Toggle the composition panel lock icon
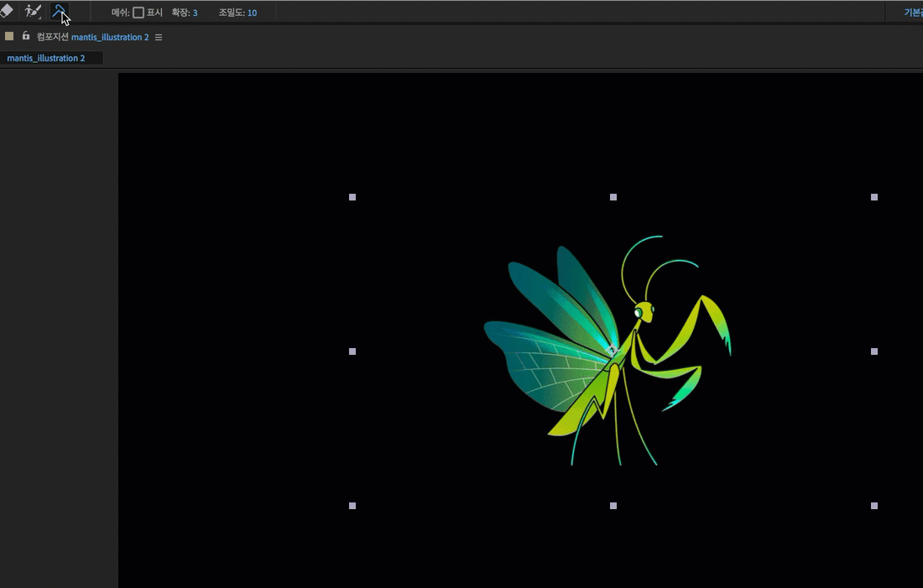 [26, 36]
